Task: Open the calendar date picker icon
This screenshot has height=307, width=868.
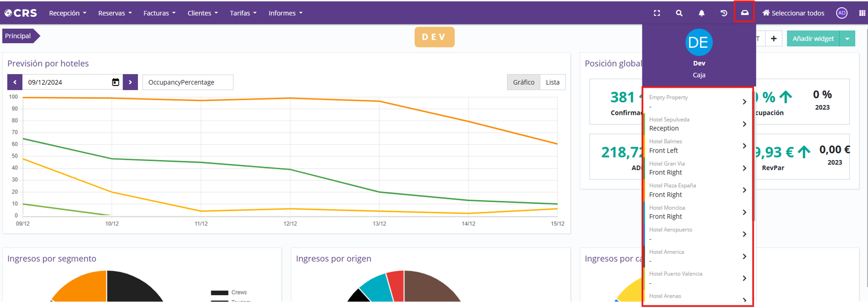Action: (115, 82)
